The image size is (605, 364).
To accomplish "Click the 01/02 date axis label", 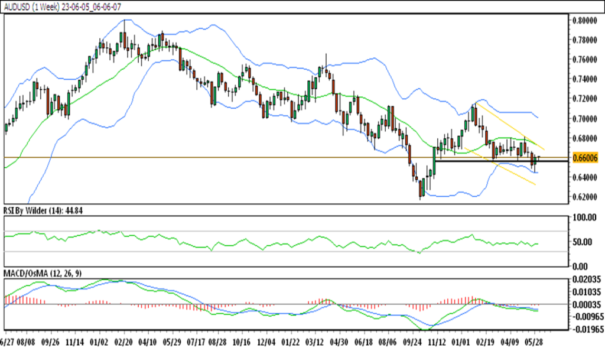I will pos(99,343).
